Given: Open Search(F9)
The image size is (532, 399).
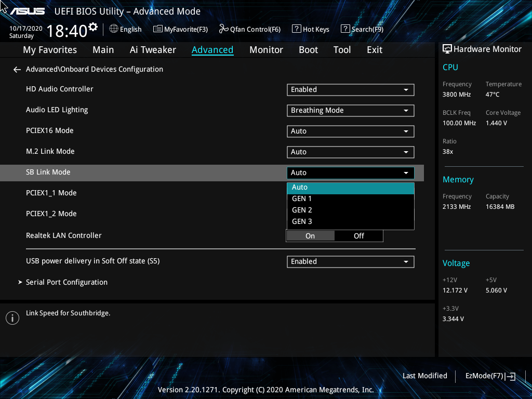Looking at the screenshot, I should click(362, 29).
